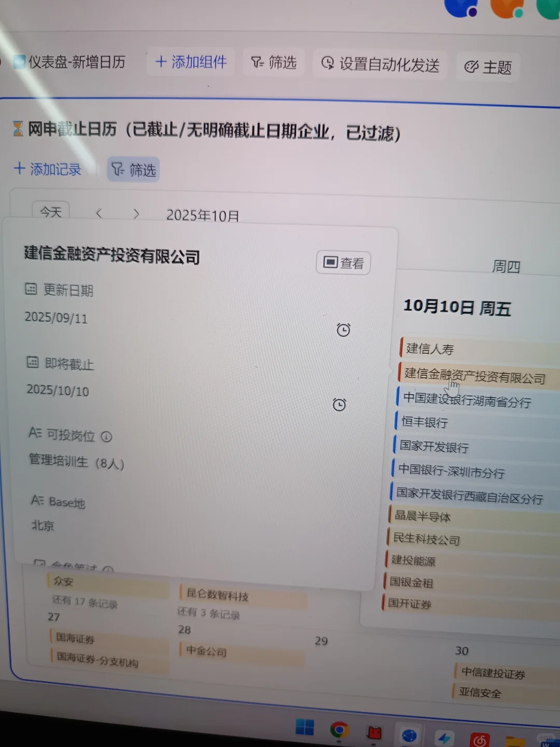Screen dimensions: 560x747
Task: Jump to today with 今天 button
Action: click(51, 212)
